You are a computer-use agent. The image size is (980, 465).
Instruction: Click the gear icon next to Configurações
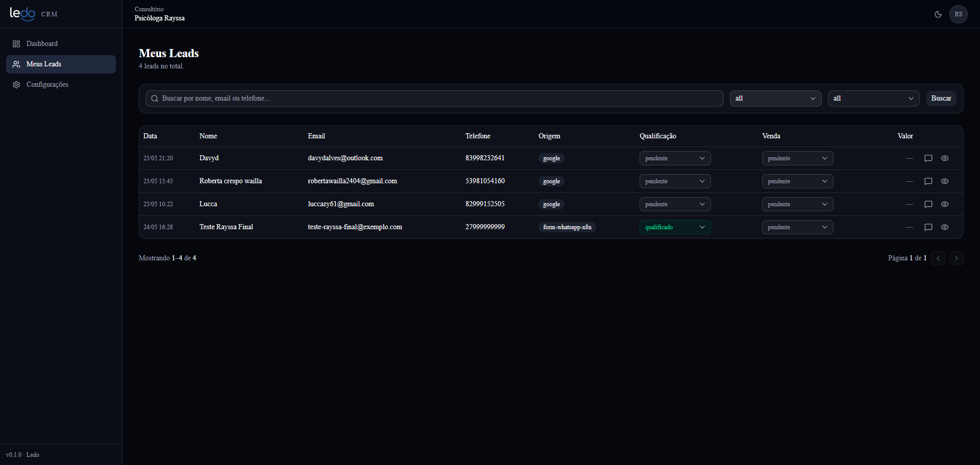click(16, 85)
